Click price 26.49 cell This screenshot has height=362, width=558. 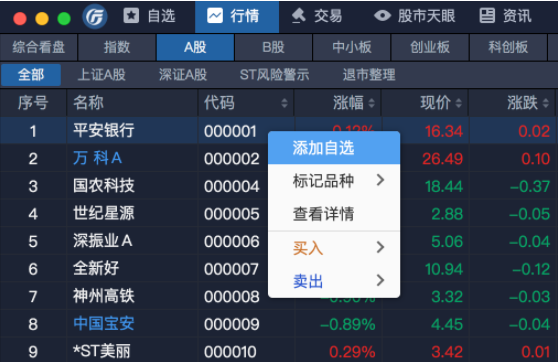click(442, 159)
